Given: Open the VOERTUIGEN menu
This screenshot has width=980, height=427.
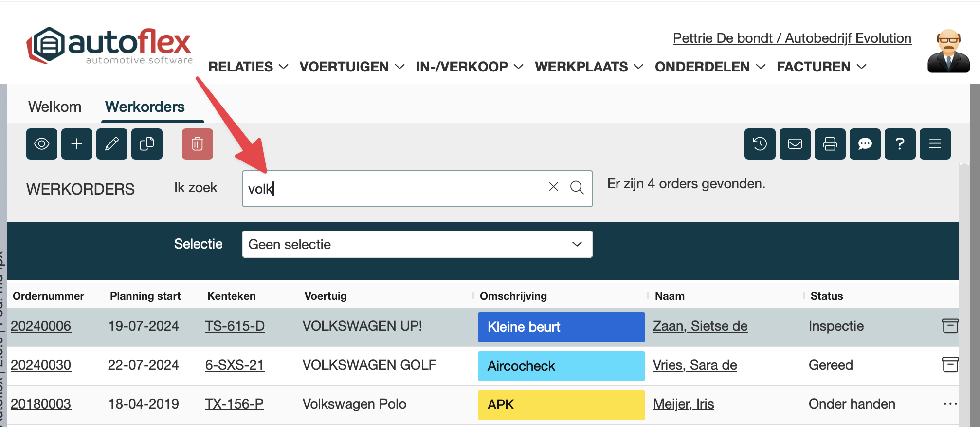Looking at the screenshot, I should click(352, 67).
